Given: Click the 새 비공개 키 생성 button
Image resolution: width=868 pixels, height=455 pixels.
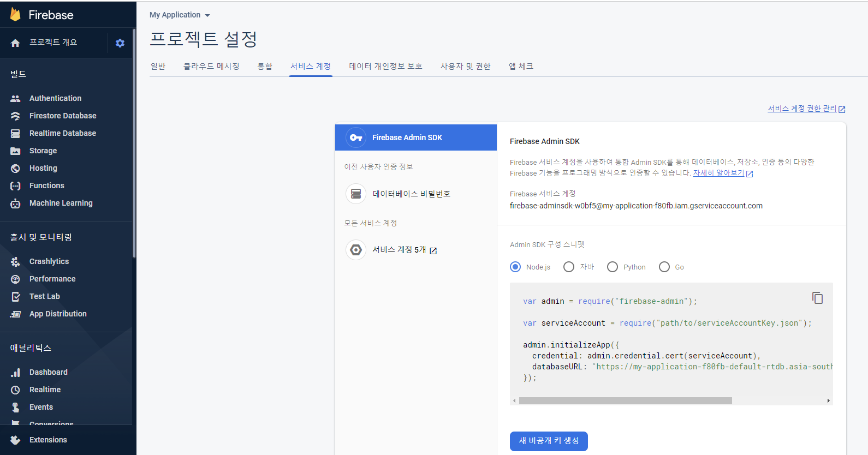Looking at the screenshot, I should pyautogui.click(x=549, y=441).
